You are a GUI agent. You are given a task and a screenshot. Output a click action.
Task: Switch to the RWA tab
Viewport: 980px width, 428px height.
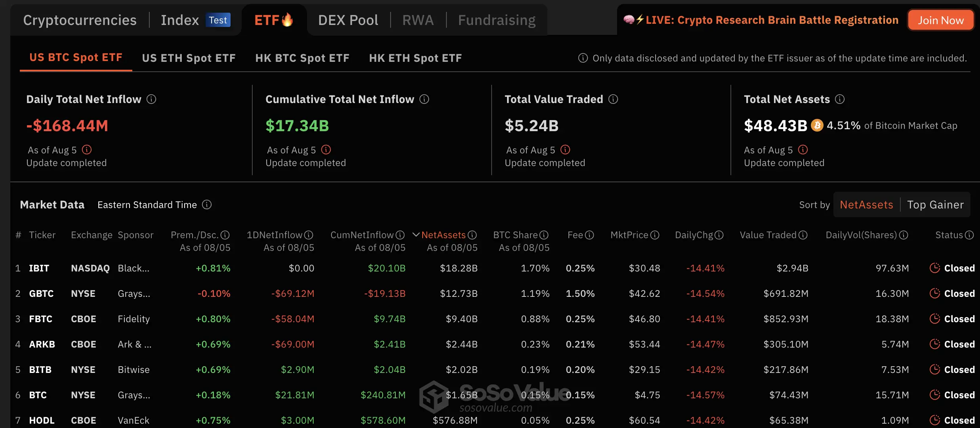pyautogui.click(x=418, y=20)
